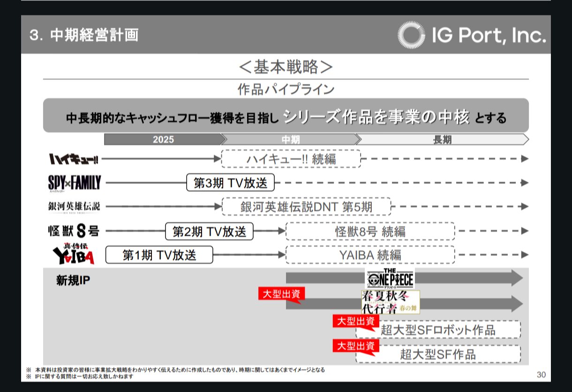
Task: Select the IG Port, Inc. company name
Action: [x=489, y=35]
